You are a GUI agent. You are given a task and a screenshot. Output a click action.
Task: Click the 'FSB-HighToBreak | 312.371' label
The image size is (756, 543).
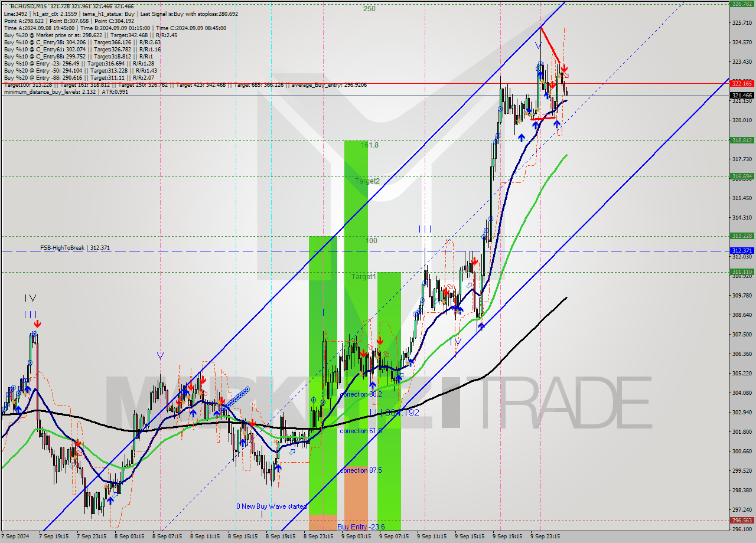75,248
